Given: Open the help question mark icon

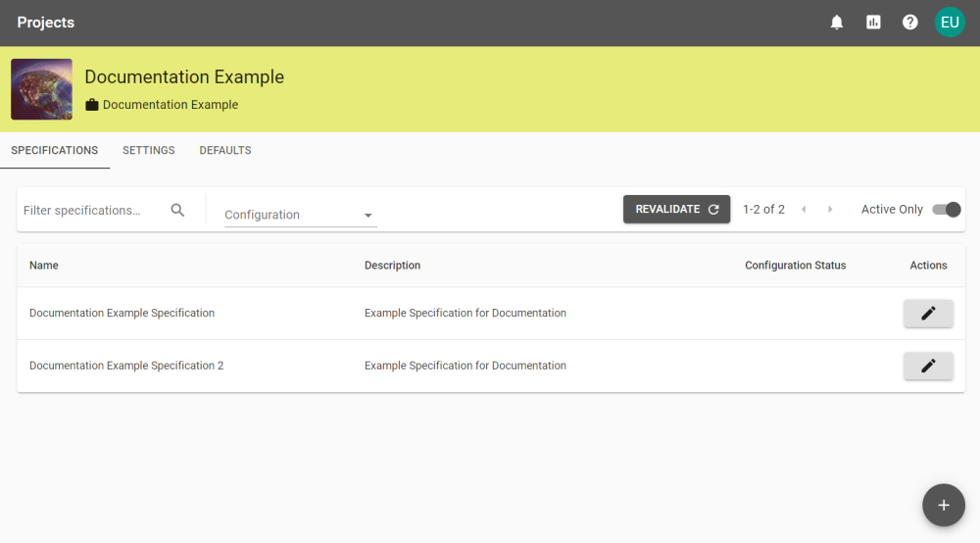Looking at the screenshot, I should click(910, 23).
